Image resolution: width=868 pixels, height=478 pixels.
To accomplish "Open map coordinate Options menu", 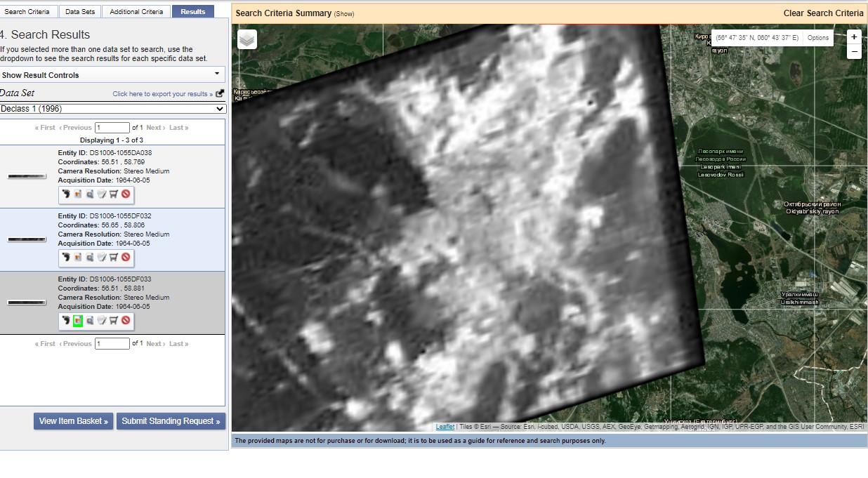I will coord(818,38).
